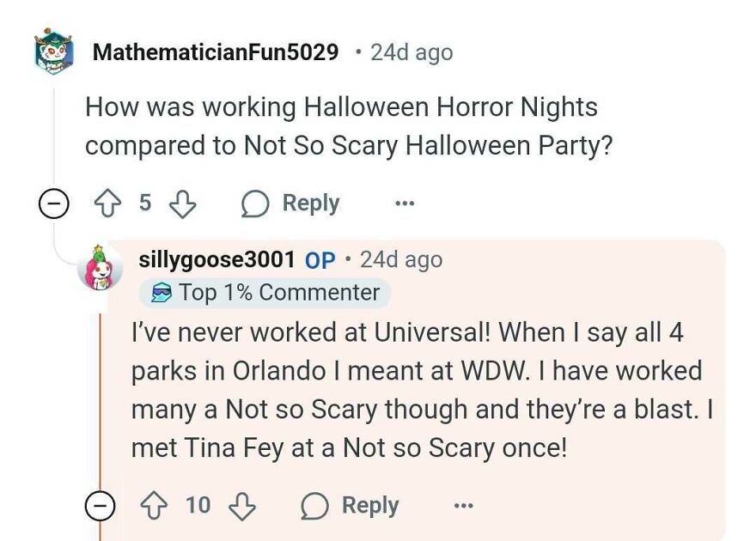756x541 pixels.
Task: Upvote sillygoose3001's reply
Action: pyautogui.click(x=155, y=506)
